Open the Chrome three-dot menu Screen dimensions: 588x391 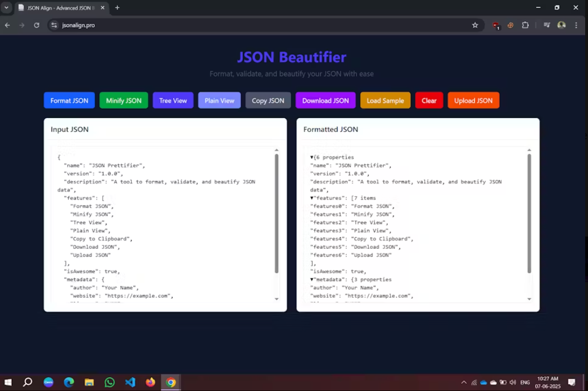[x=576, y=25]
